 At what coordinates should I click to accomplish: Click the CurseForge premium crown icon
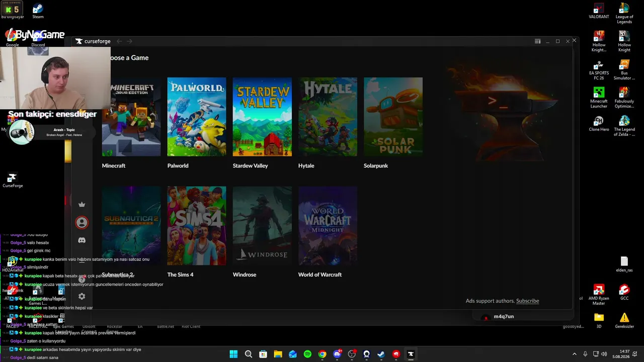click(x=82, y=205)
